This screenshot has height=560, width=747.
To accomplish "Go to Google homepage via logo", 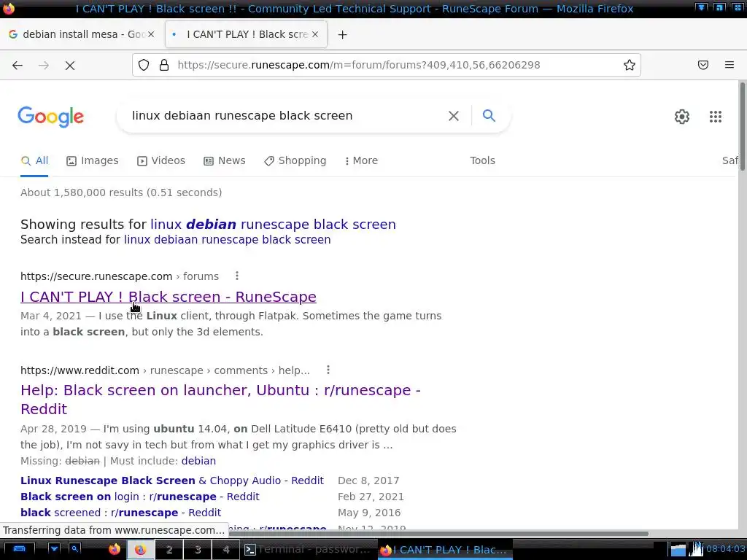I will 51,117.
